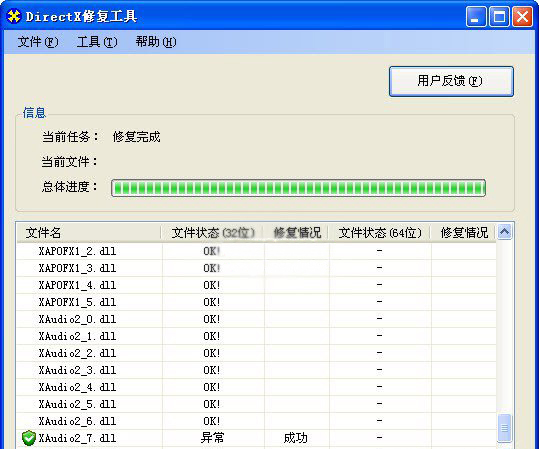
Task: Click the 总体进度 progress bar
Action: pyautogui.click(x=298, y=188)
